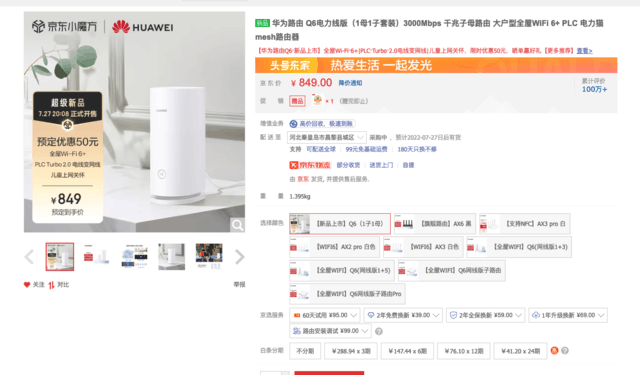The height and width of the screenshot is (375, 640).
Task: Expand the 60天试用 ¥95.00 service dropdown
Action: [x=325, y=315]
